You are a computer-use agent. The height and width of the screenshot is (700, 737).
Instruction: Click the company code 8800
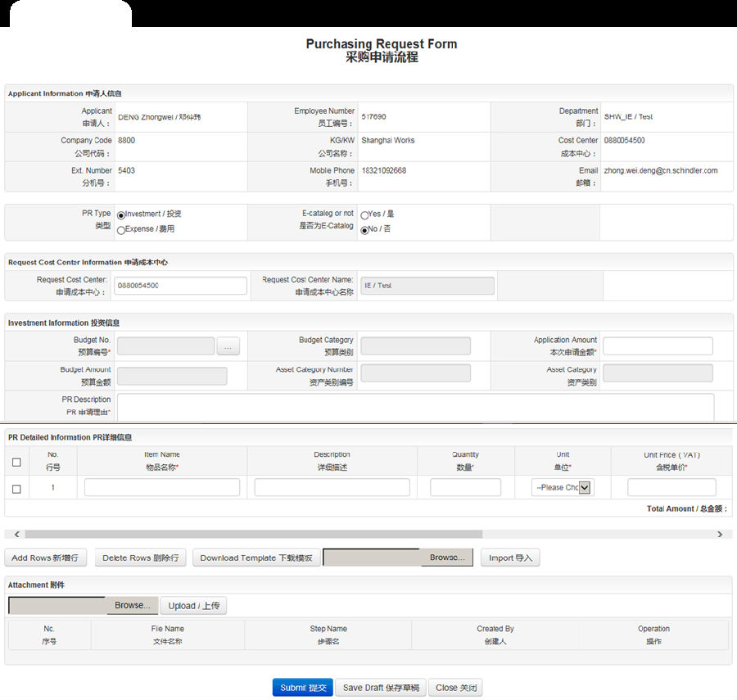pos(126,141)
